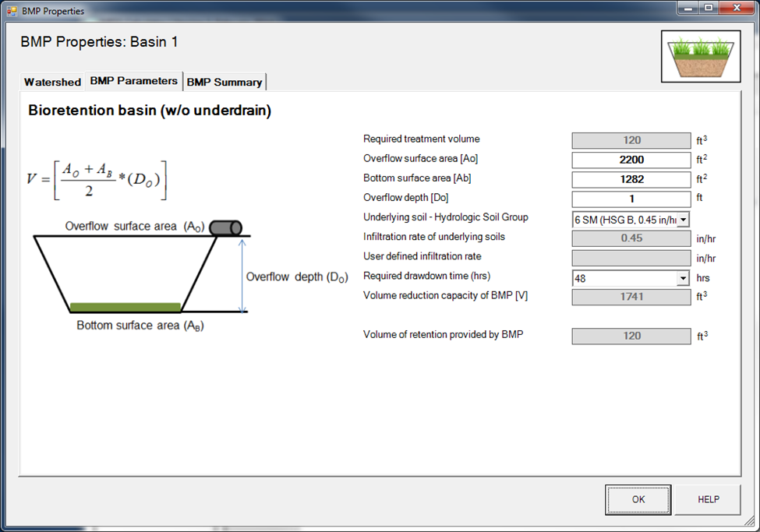Select the Required treatment volume field
The height and width of the screenshot is (532, 760).
click(631, 140)
